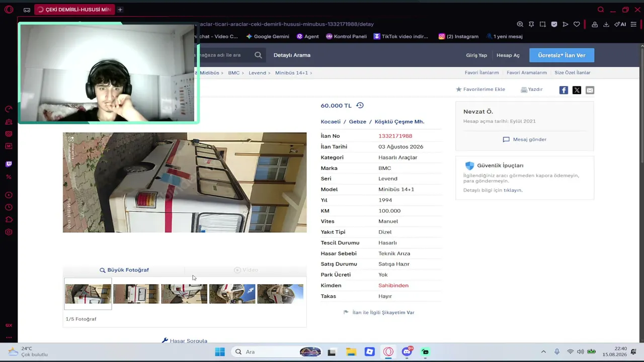The width and height of the screenshot is (644, 362).
Task: Click the tıklayın link in Güvenlik İpuçları
Action: click(513, 190)
